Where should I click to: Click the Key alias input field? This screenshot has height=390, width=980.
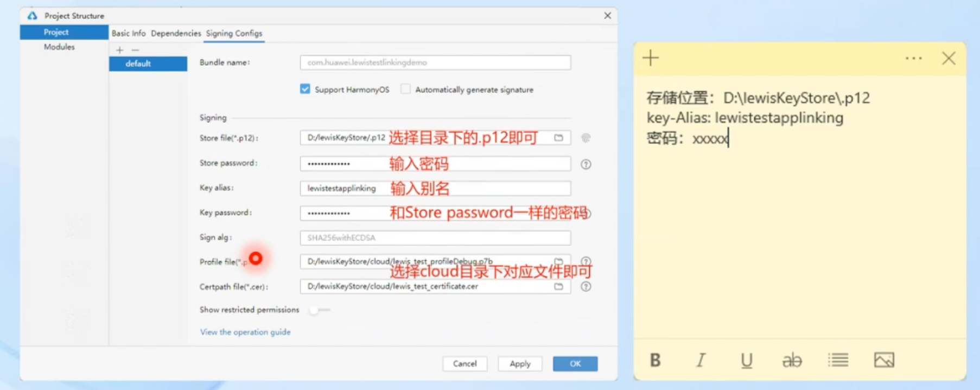pos(435,188)
